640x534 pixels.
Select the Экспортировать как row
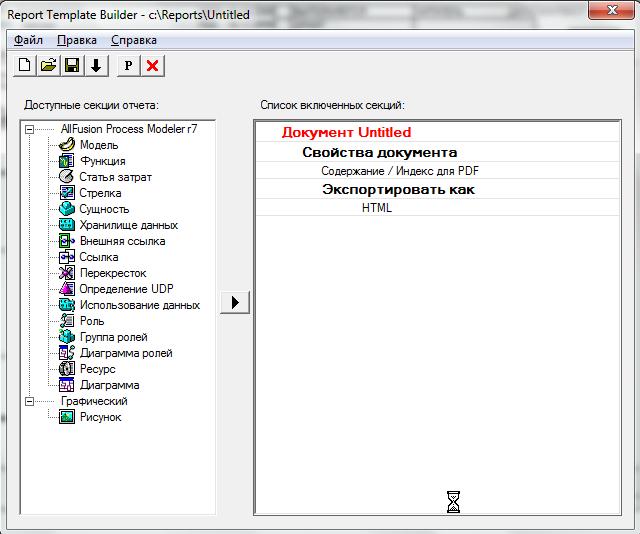[x=438, y=189]
